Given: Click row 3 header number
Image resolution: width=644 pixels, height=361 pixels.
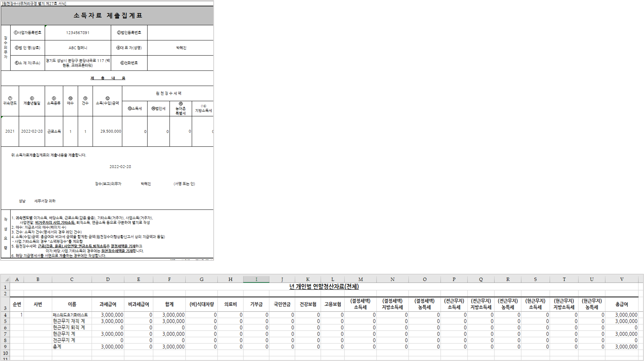Looking at the screenshot, I should tap(5, 308).
